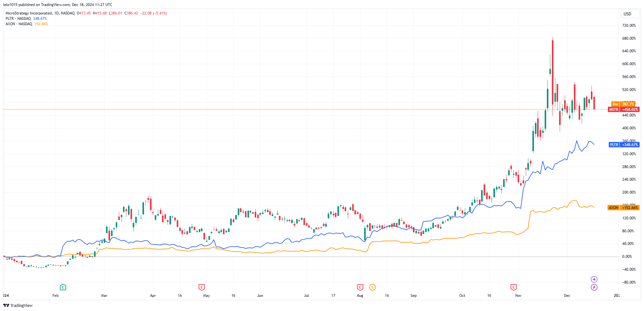The width and height of the screenshot is (644, 311).
Task: Click the lelo1015 published header text
Action: (x=58, y=5)
